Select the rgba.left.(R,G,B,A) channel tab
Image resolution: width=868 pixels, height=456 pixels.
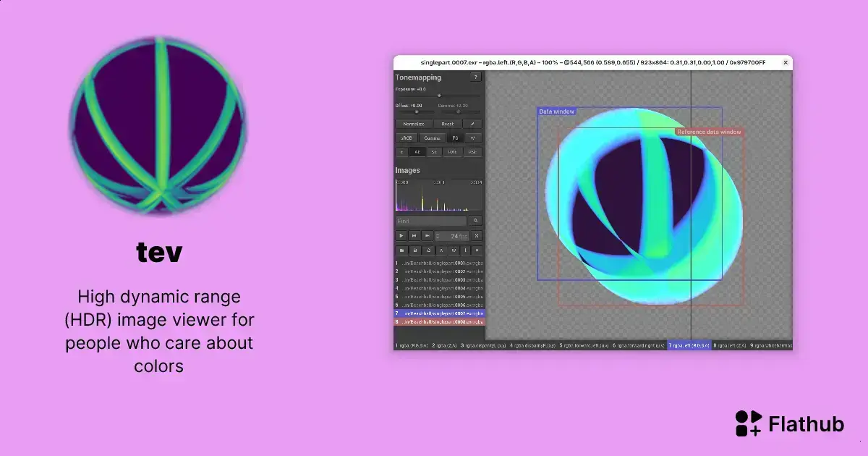[x=689, y=346]
